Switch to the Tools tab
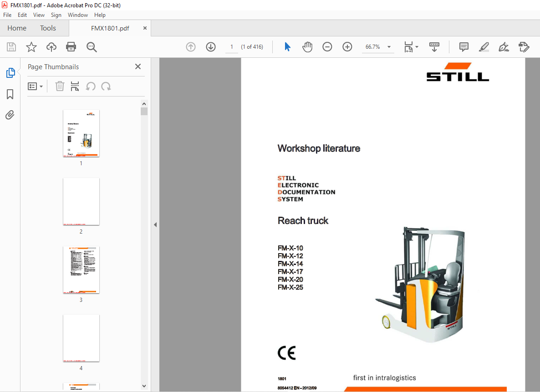Image resolution: width=540 pixels, height=392 pixels. pos(48,28)
